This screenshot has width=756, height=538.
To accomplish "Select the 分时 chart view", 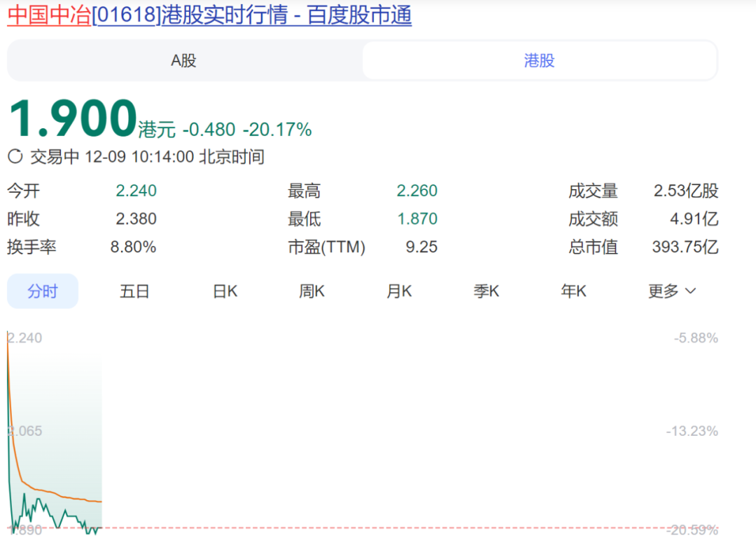I will pos(42,291).
